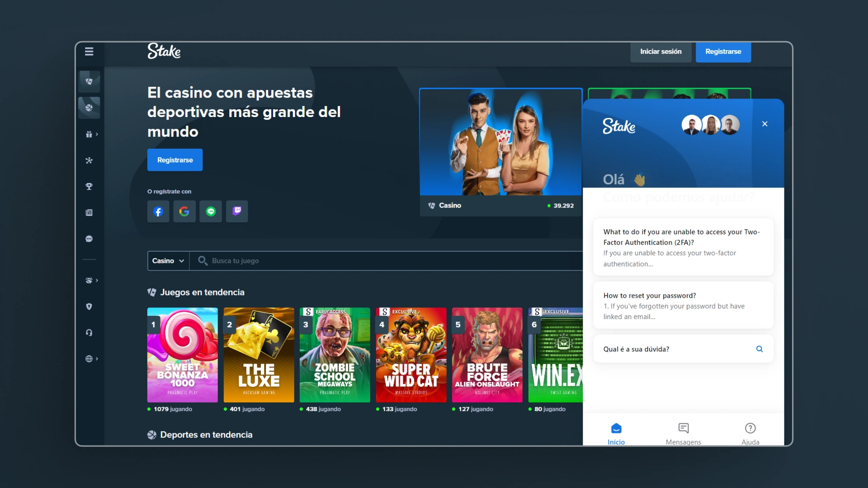Open the 2FA access help article
The height and width of the screenshot is (488, 868).
(x=683, y=247)
